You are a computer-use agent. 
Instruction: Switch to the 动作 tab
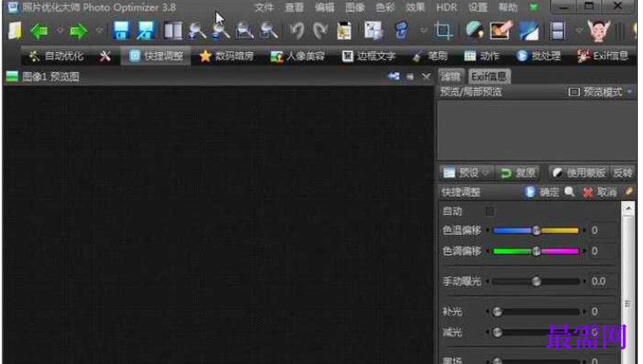(x=482, y=56)
